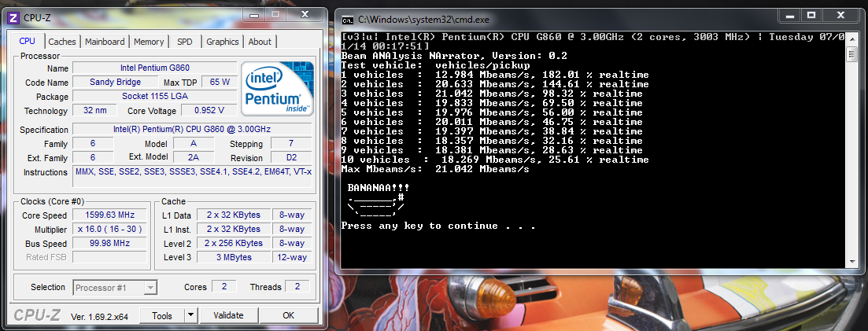
Task: Open the Processor #1 selection dropdown
Action: coord(115,287)
